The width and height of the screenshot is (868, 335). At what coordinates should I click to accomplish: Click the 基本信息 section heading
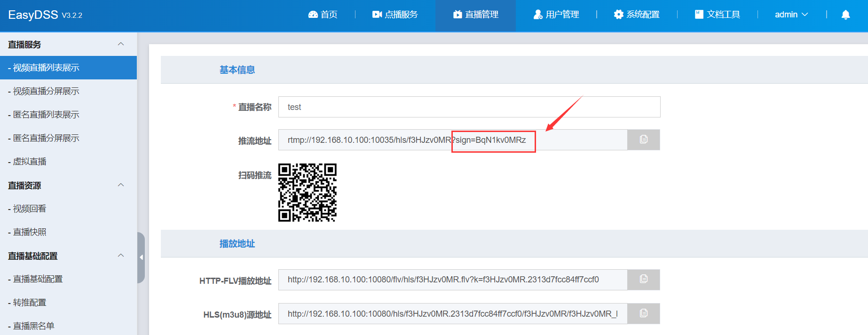237,70
